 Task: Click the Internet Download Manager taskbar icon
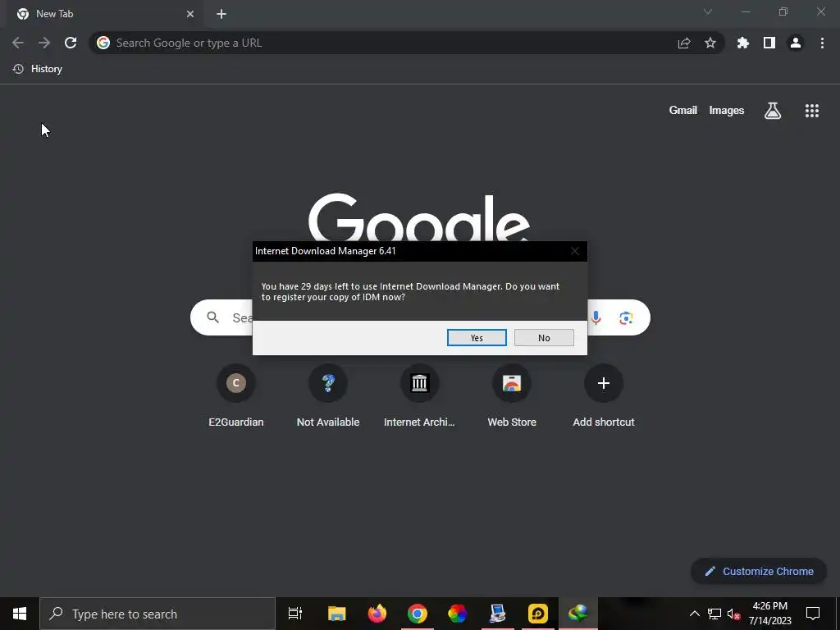(x=578, y=614)
